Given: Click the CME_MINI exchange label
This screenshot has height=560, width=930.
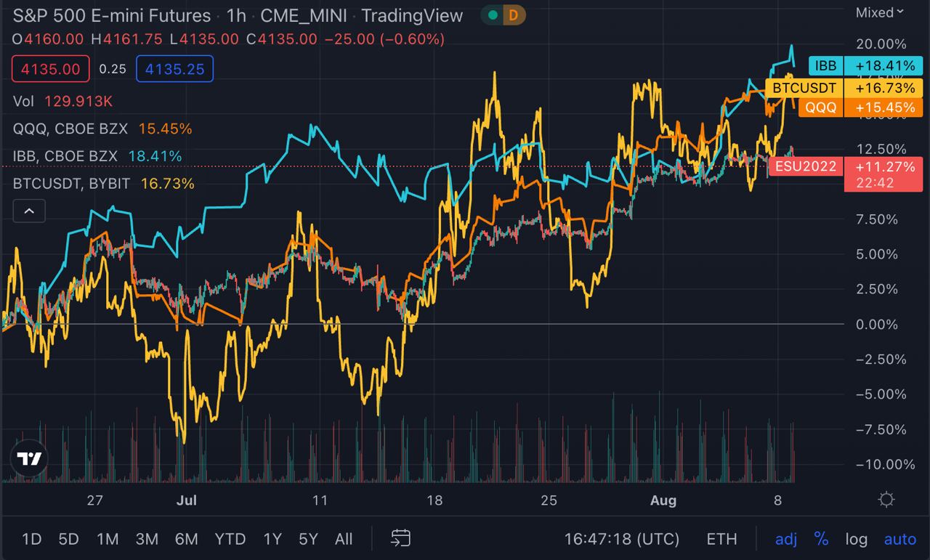Looking at the screenshot, I should pos(303,15).
